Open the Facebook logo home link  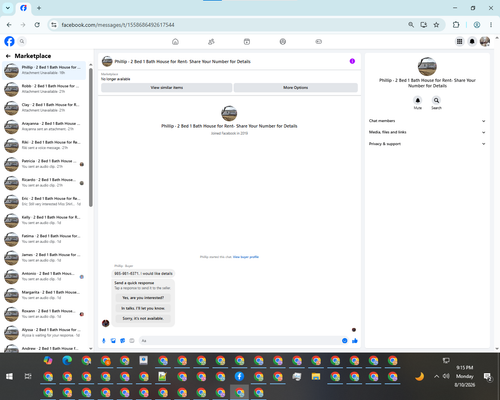pyautogui.click(x=9, y=41)
